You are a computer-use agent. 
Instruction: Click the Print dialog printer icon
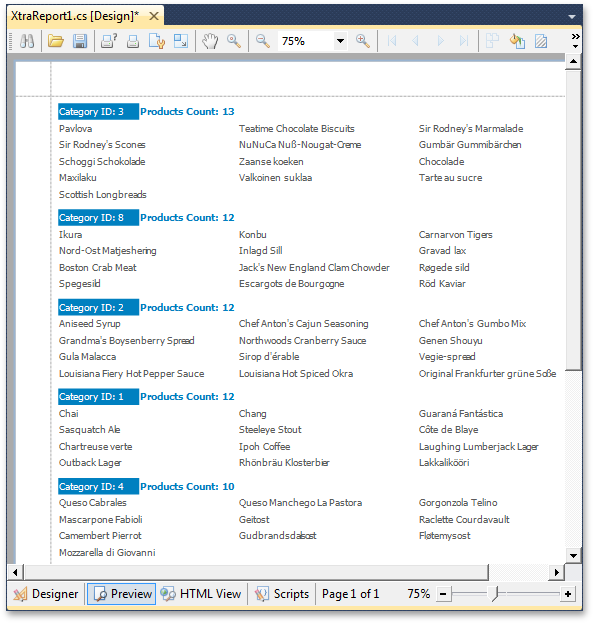[x=109, y=41]
